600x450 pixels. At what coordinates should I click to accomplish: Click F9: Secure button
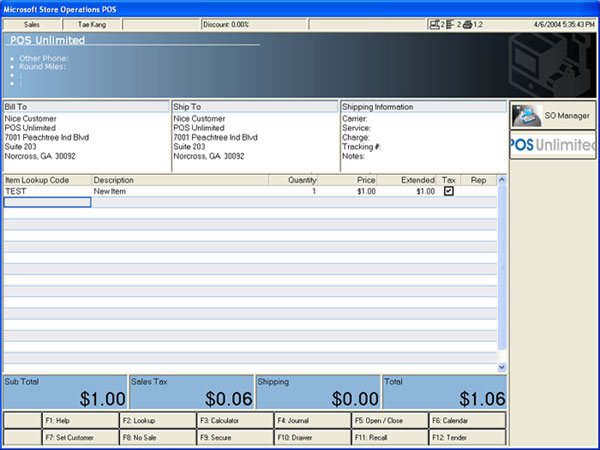coord(235,437)
